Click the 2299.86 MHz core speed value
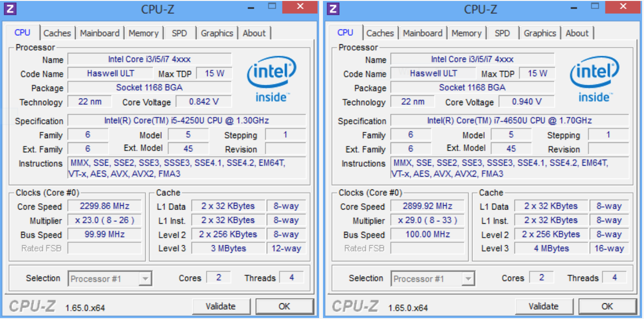 pyautogui.click(x=104, y=206)
